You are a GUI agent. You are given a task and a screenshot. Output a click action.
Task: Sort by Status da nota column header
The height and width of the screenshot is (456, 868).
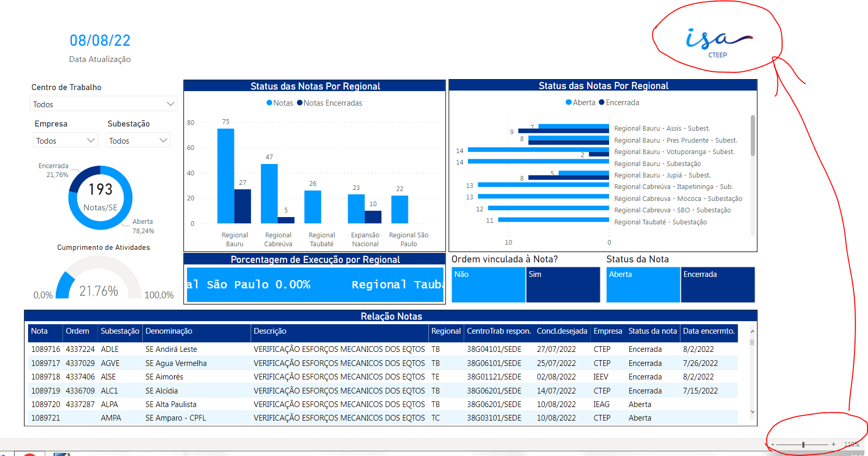pos(652,331)
